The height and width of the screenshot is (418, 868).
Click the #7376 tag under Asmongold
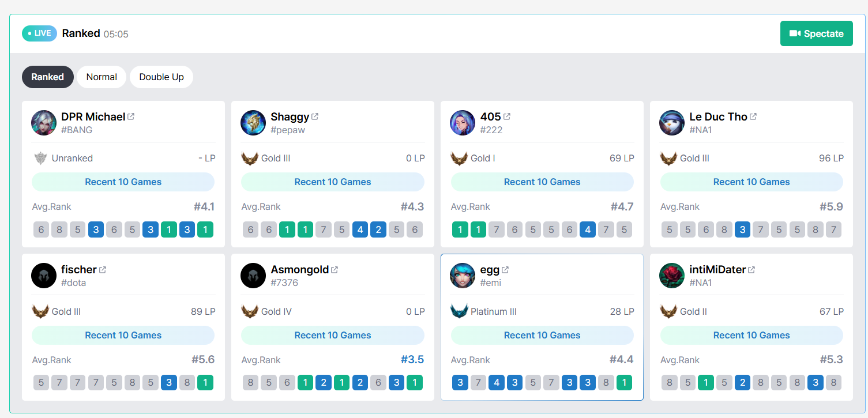pos(284,283)
